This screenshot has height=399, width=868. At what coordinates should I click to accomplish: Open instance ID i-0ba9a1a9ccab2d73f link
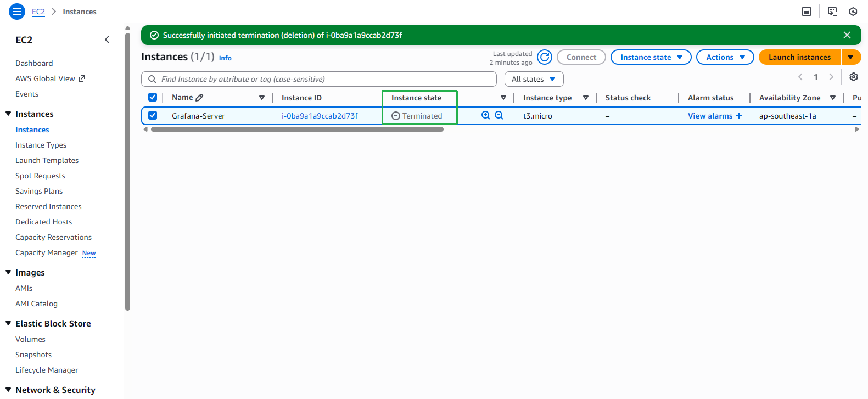[x=320, y=116]
